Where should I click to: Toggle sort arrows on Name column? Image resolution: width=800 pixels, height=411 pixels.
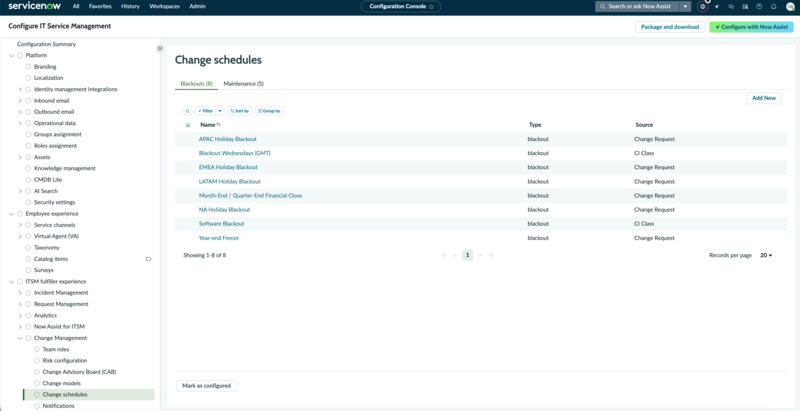(x=219, y=125)
